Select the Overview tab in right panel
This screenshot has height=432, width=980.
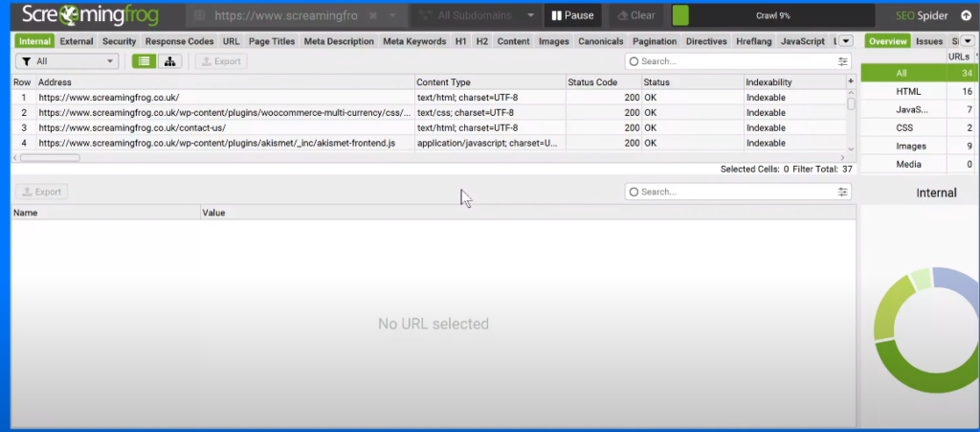[x=887, y=41]
